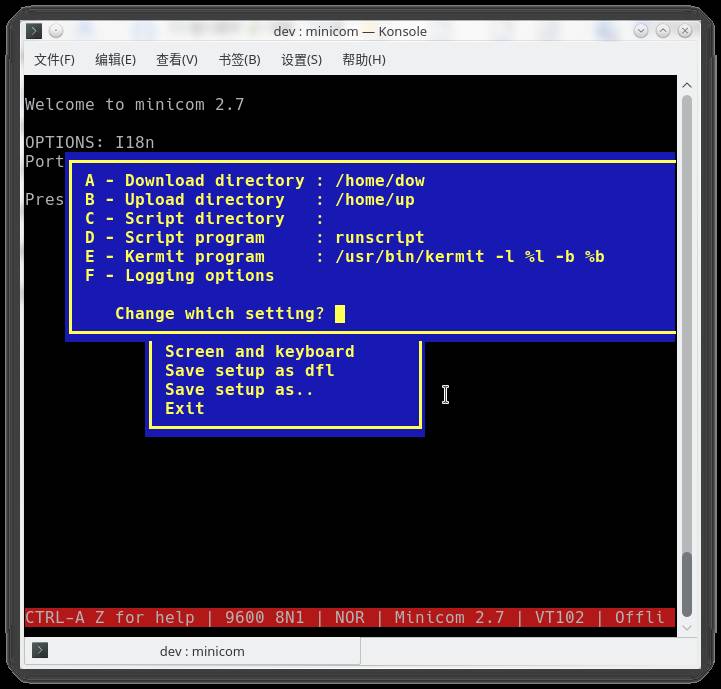
Task: Select 'Save setup as dfl' entry
Action: (250, 371)
